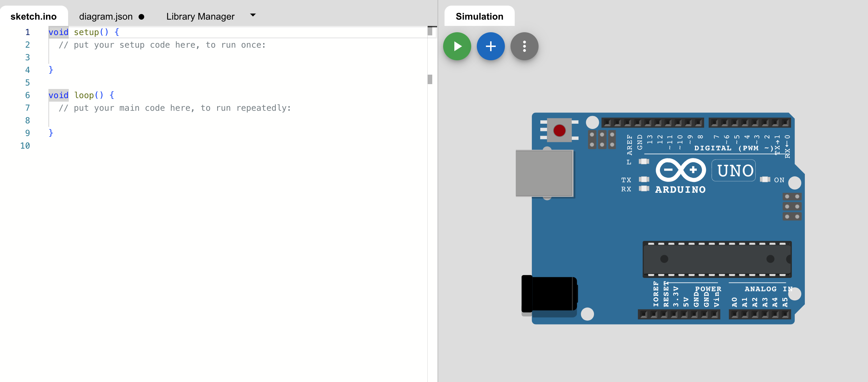The image size is (868, 382).
Task: Click the analog pin header strip
Action: click(x=760, y=315)
